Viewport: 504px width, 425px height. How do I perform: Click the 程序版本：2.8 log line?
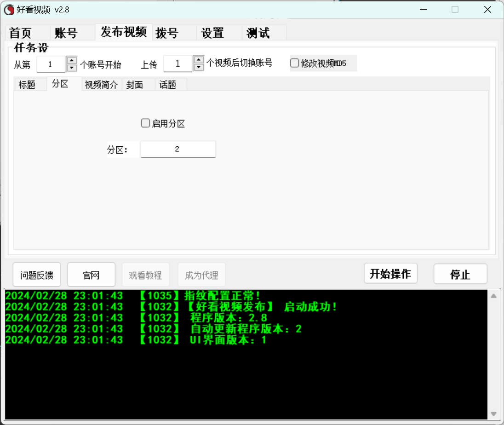pyautogui.click(x=136, y=318)
